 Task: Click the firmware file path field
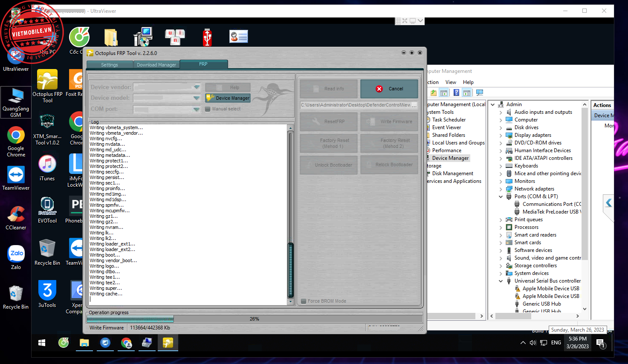(x=356, y=105)
